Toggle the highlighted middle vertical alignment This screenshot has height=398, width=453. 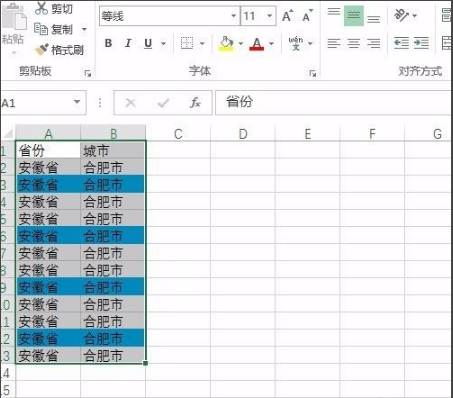[354, 16]
